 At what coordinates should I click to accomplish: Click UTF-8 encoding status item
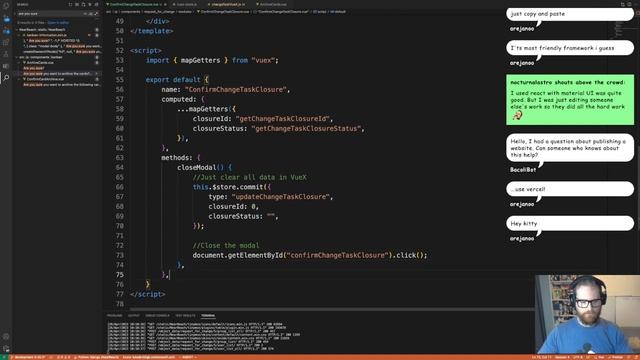[x=578, y=357]
